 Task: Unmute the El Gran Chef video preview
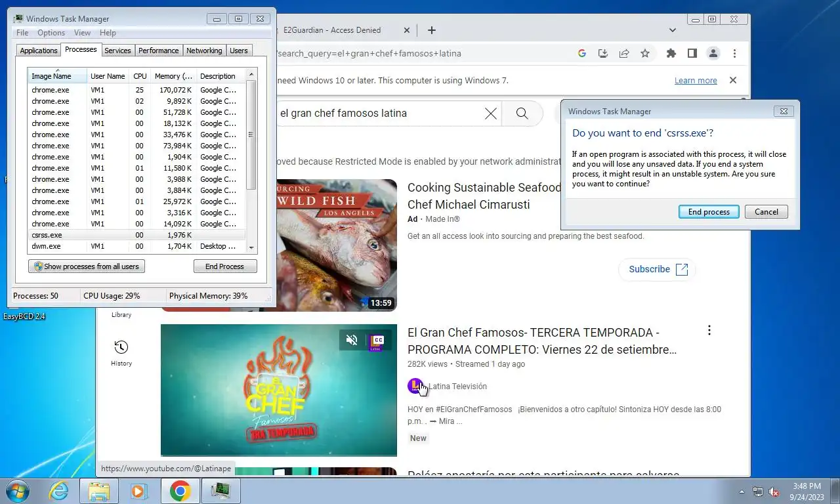click(352, 339)
